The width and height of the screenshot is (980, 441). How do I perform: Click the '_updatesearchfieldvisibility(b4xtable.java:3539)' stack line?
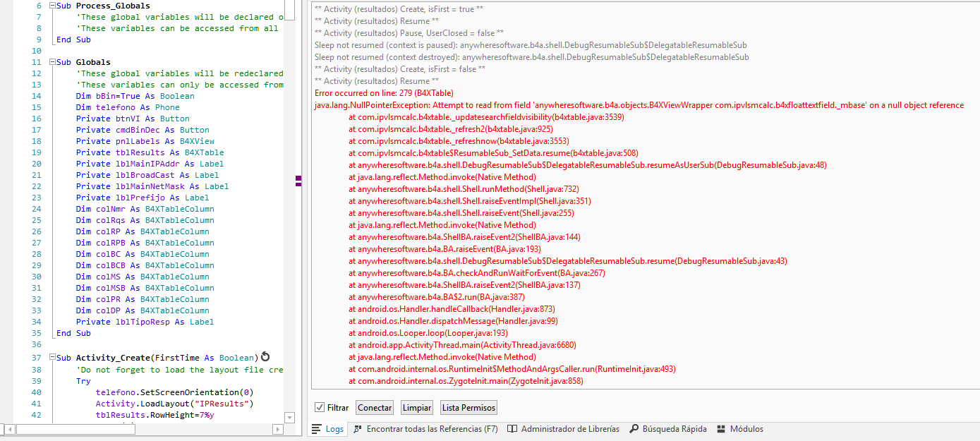[x=486, y=117]
